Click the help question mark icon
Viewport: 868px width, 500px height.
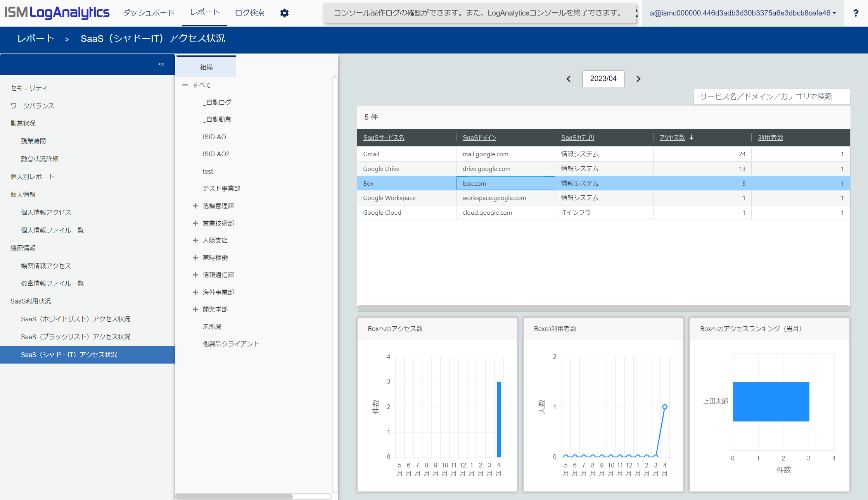pyautogui.click(x=856, y=13)
